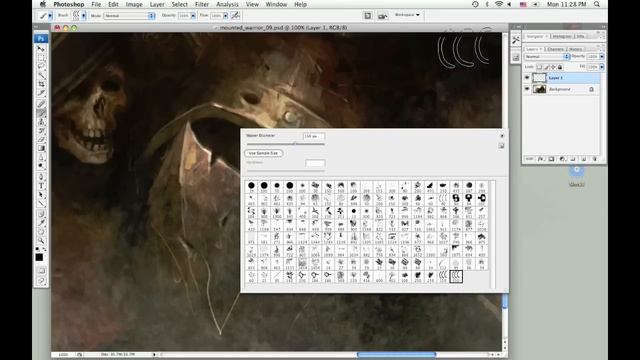Toggle lock all for layer
Viewport: 640px width, 360px height.
point(560,67)
